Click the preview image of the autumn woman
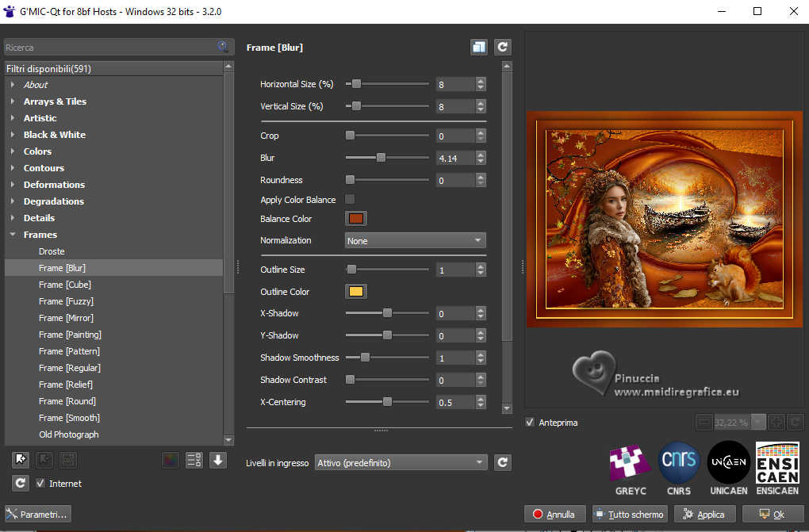The image size is (809, 532). [664, 219]
